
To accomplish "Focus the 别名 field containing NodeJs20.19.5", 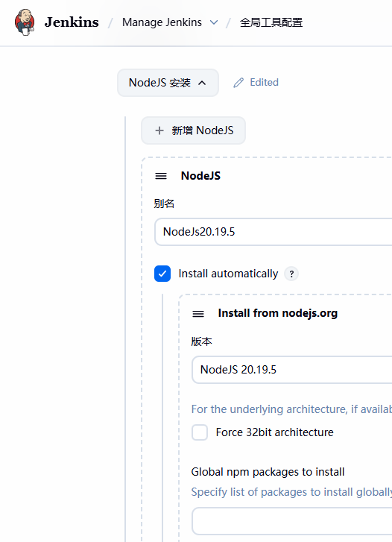I will click(273, 232).
